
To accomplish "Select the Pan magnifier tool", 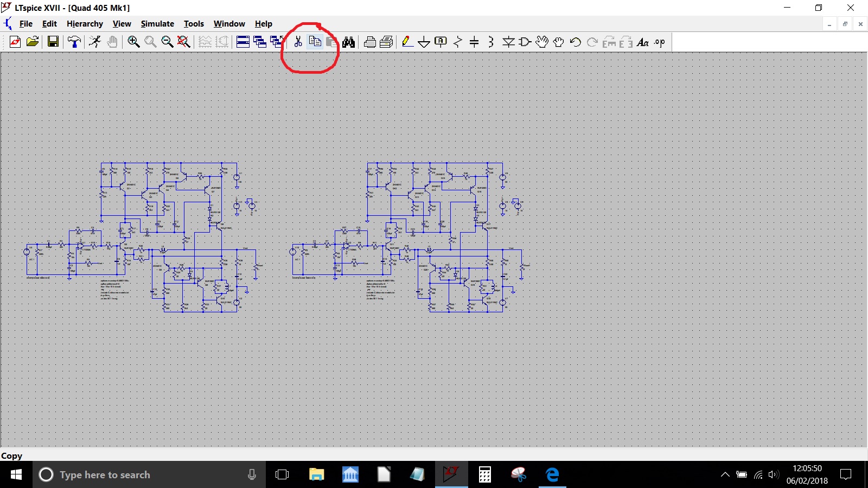I will (x=150, y=42).
